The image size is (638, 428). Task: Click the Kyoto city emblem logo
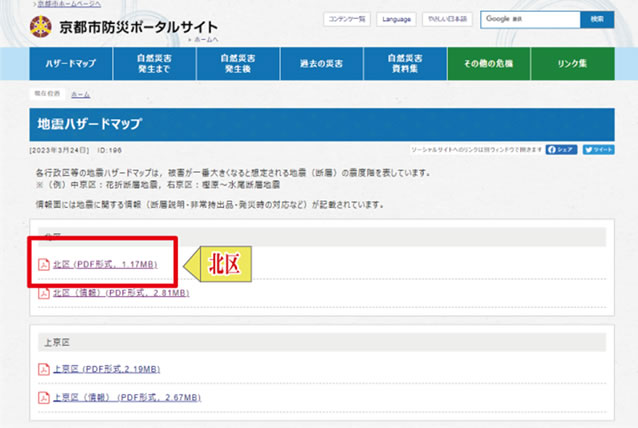click(41, 26)
